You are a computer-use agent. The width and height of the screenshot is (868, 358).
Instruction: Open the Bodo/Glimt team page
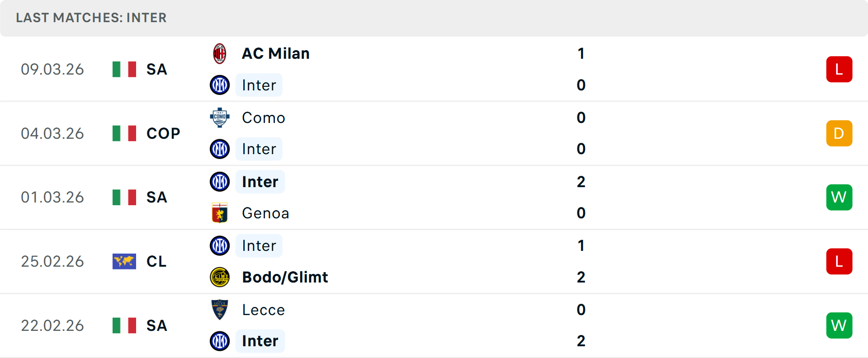pyautogui.click(x=284, y=277)
